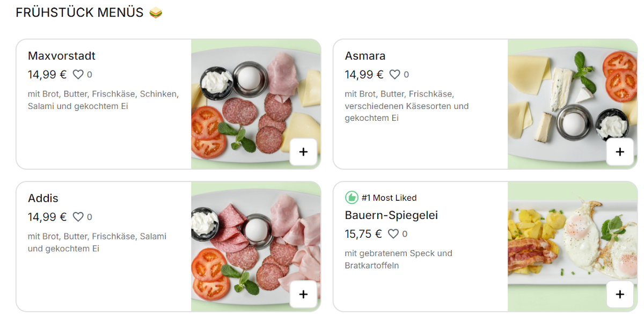644x314 pixels.
Task: Like the Asmara menu with heart
Action: [395, 75]
